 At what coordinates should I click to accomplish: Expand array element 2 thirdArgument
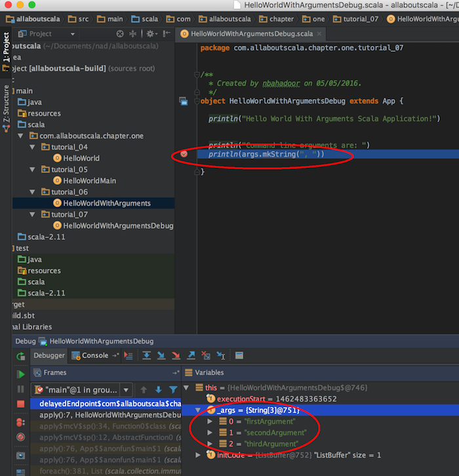click(210, 443)
